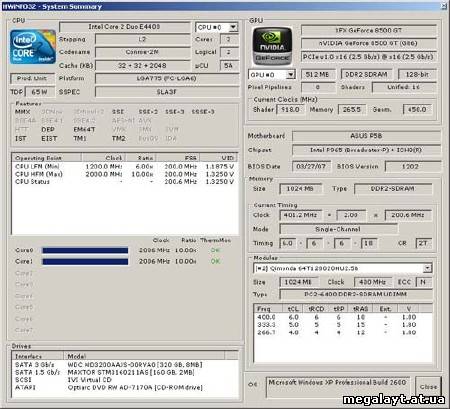The width and height of the screenshot is (450, 409).
Task: Click the Intel Core logo image
Action: click(x=33, y=47)
